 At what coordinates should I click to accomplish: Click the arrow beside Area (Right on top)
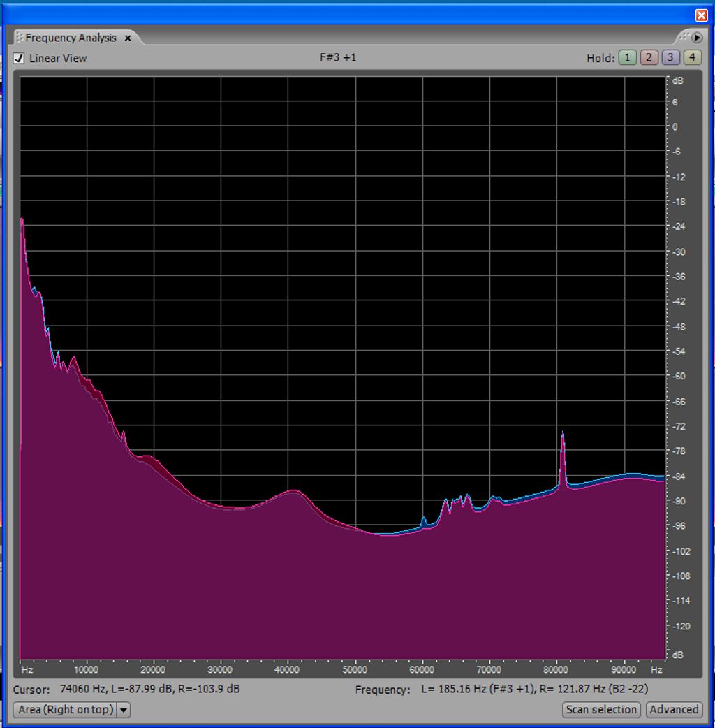(124, 710)
